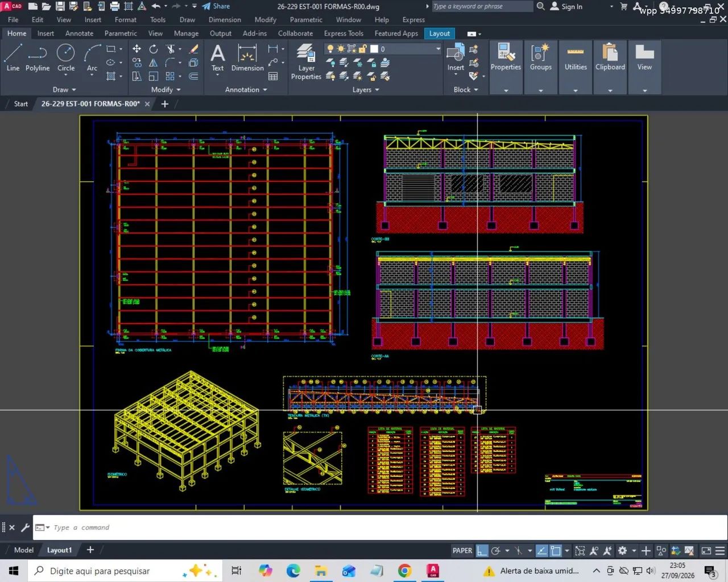728x582 pixels.
Task: Expand the Annotation panel arrow
Action: (246, 90)
